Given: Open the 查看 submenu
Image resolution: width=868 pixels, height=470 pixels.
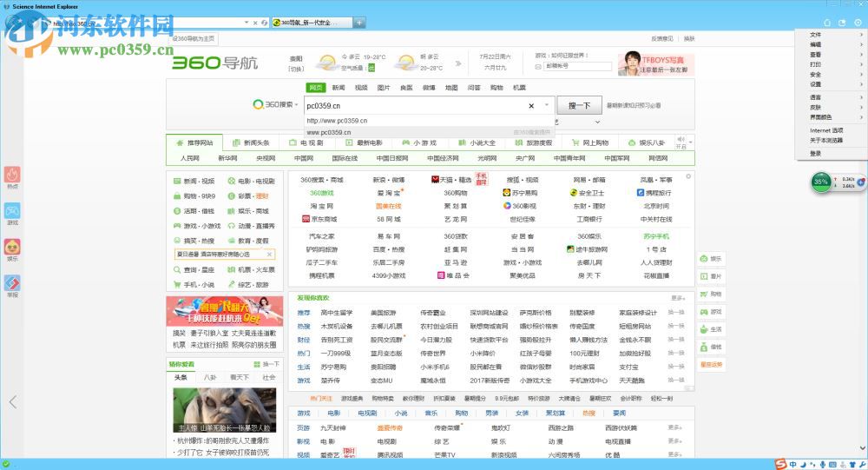Looking at the screenshot, I should (x=830, y=55).
